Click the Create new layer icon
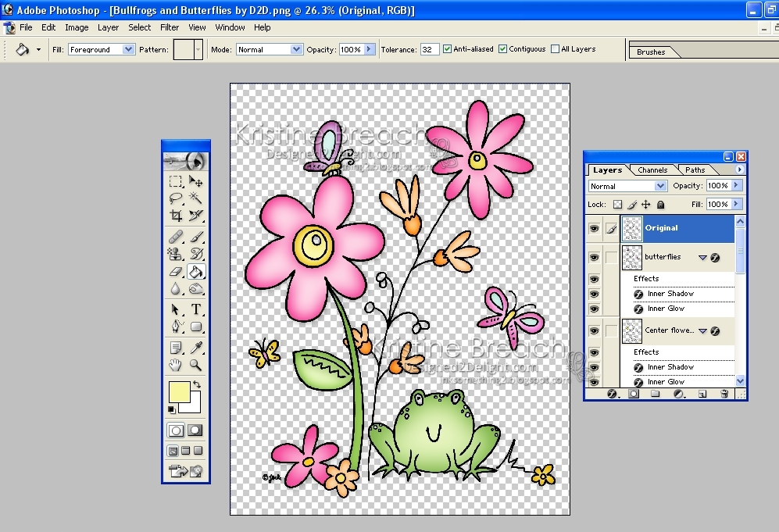 pos(702,394)
